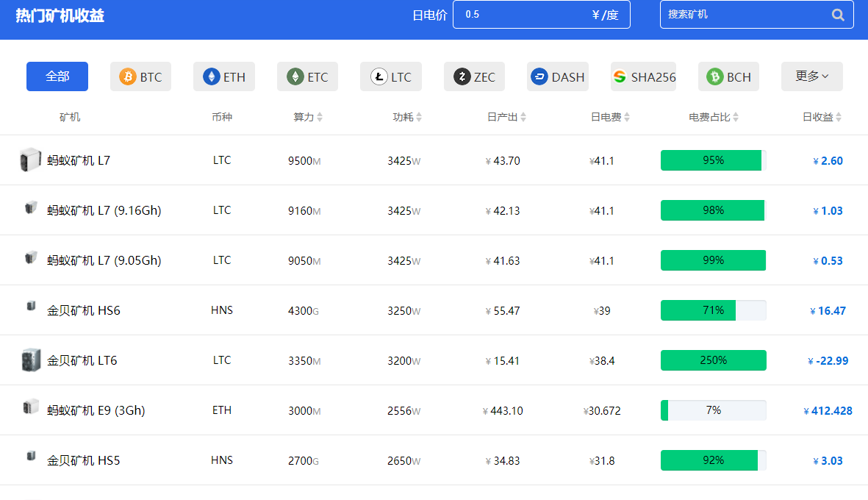Filter list by DASH coin
Image resolution: width=868 pixels, height=500 pixels.
(x=558, y=76)
